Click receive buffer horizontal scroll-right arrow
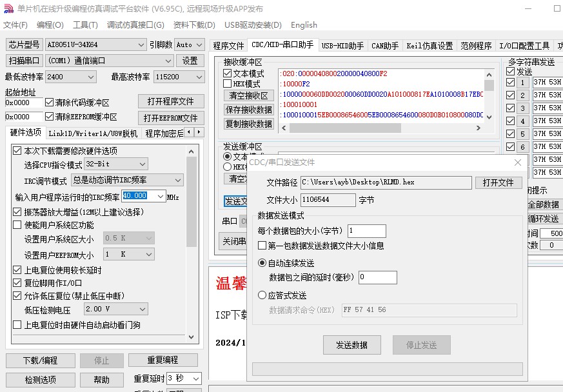The image size is (563, 392). (x=479, y=128)
